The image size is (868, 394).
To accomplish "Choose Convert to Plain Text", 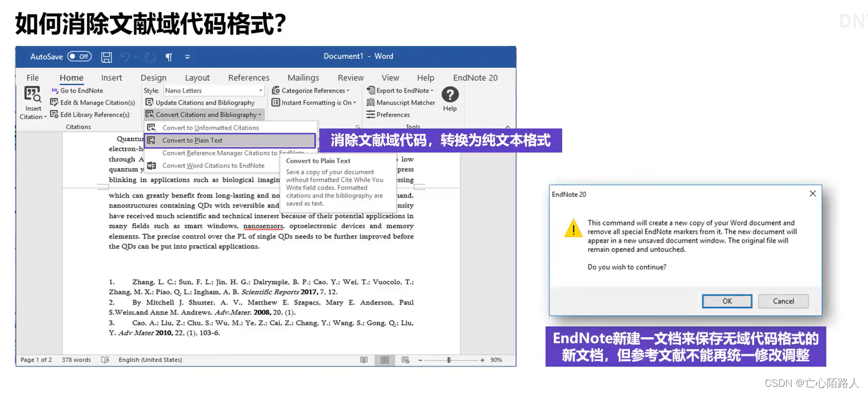I will tap(230, 140).
